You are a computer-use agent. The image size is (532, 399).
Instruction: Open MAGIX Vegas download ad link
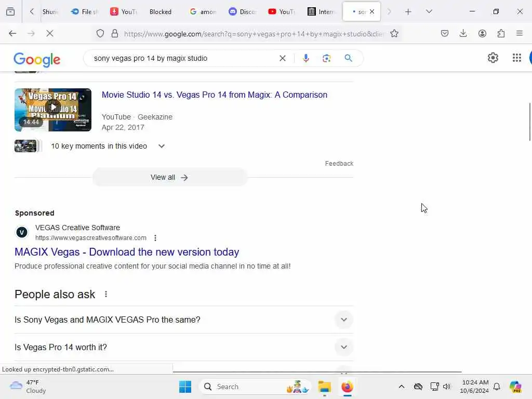[127, 252]
